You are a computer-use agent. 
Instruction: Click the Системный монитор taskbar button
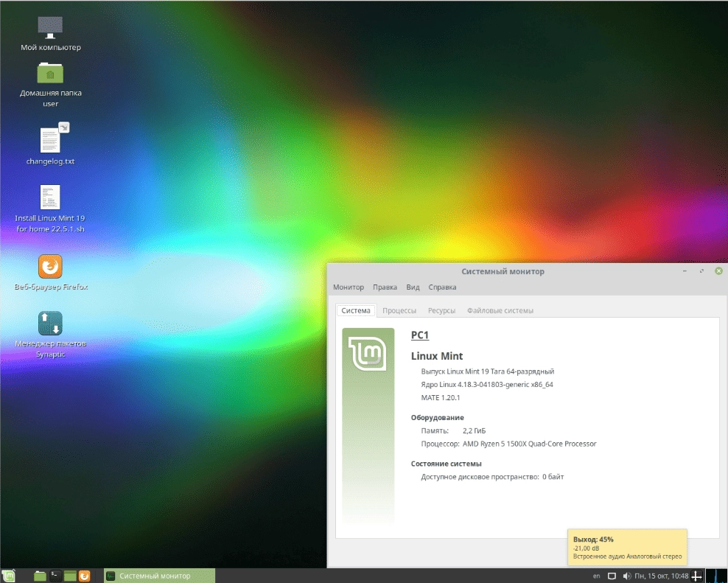click(159, 576)
